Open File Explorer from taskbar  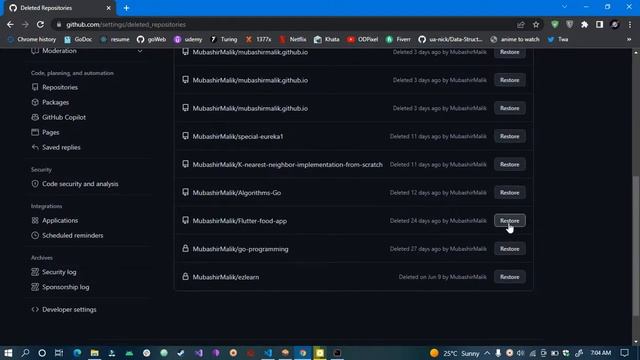tap(95, 353)
